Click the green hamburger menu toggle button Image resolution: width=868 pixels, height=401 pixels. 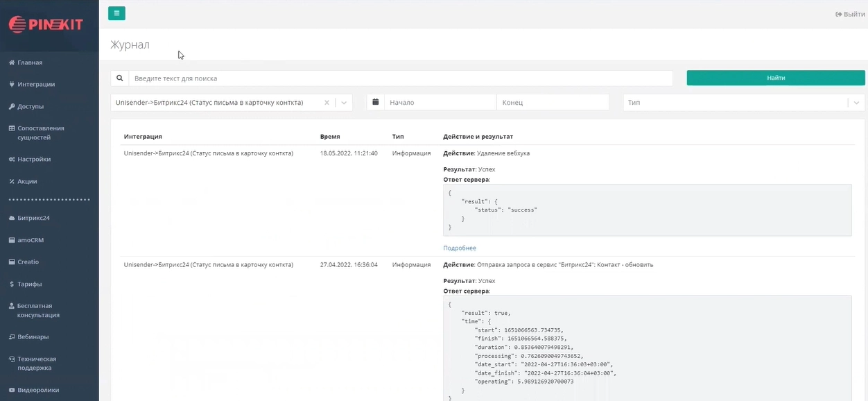pos(116,13)
